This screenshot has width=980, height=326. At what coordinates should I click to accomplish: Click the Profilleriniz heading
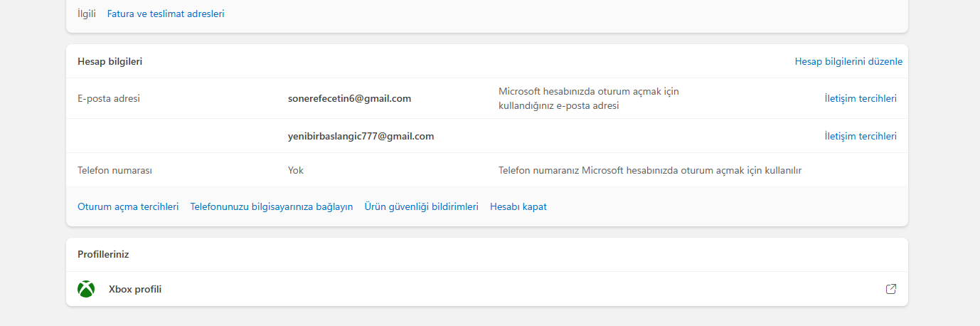point(103,254)
